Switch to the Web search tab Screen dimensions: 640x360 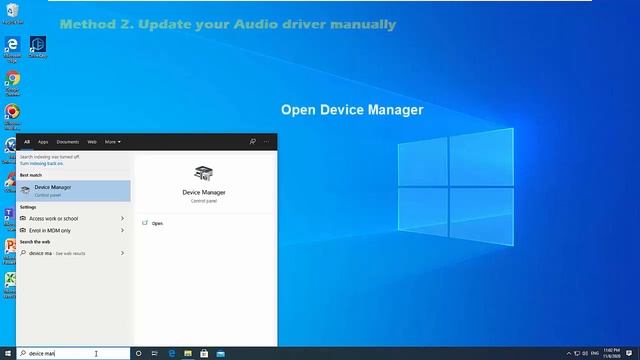pos(92,142)
